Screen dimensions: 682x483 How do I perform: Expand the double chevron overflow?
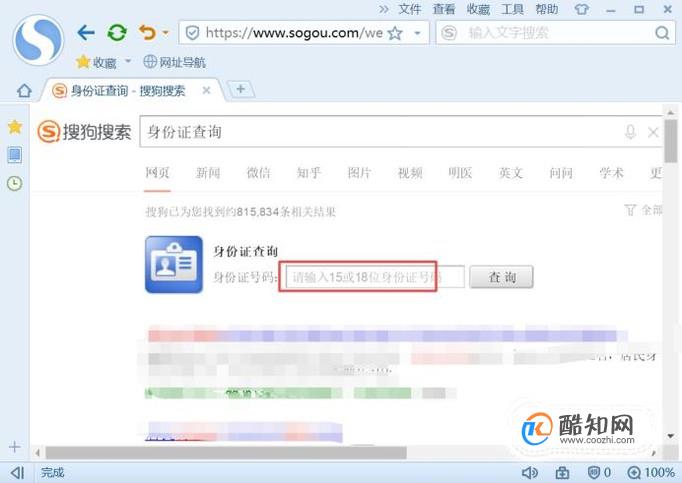[383, 9]
